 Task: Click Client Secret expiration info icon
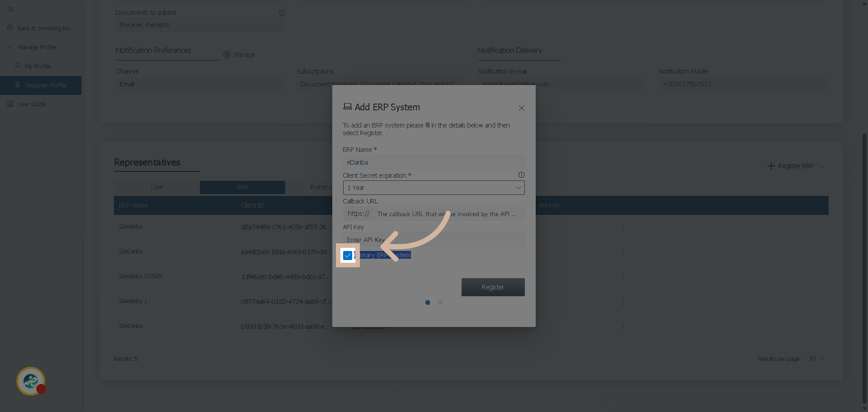[521, 175]
